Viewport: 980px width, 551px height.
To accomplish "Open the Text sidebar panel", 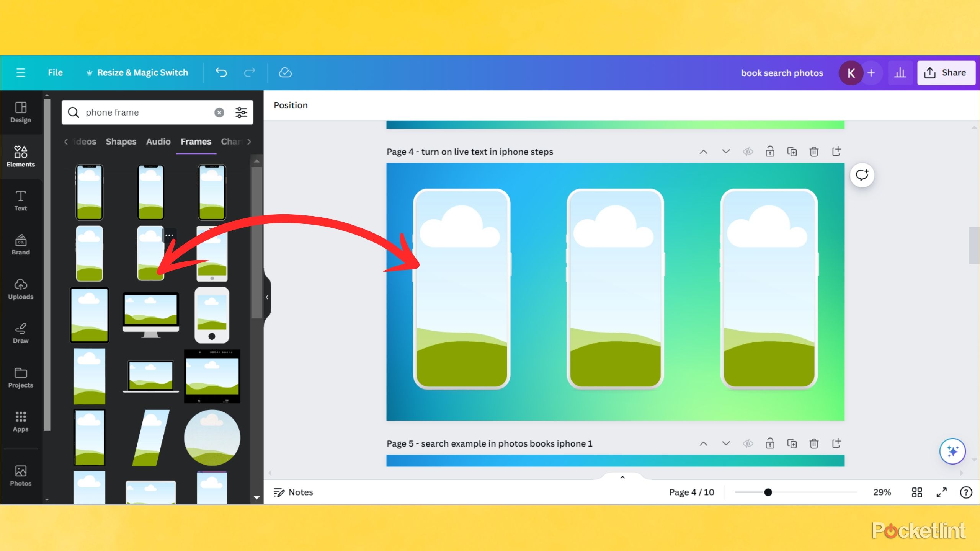I will pyautogui.click(x=21, y=201).
